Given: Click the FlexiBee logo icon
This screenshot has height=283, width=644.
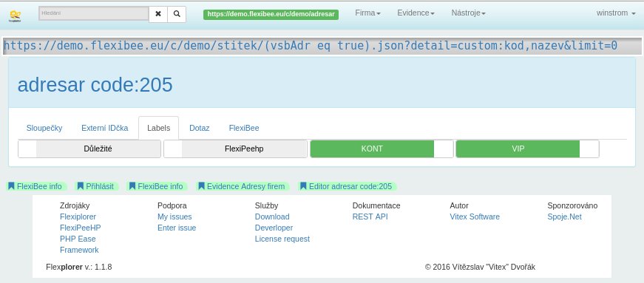Looking at the screenshot, I should [x=16, y=16].
